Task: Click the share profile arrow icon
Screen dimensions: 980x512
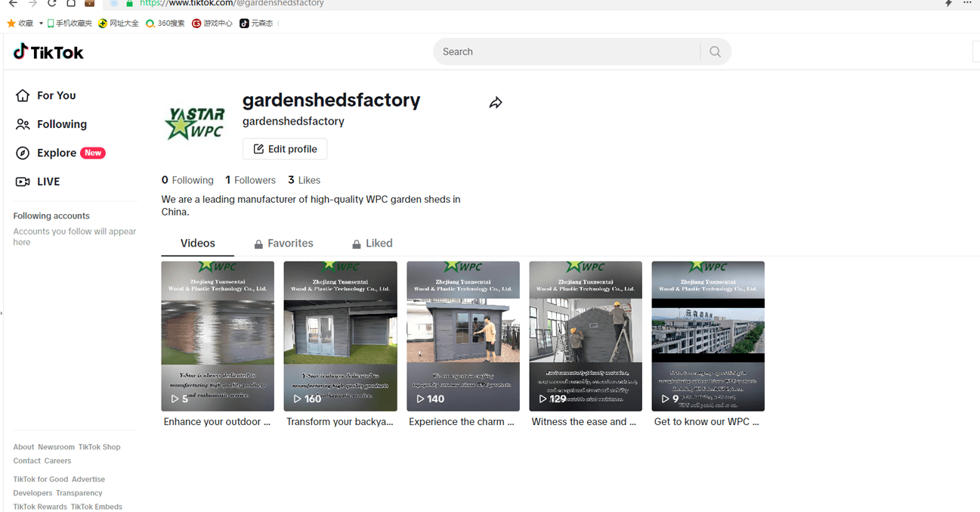Action: pos(496,103)
